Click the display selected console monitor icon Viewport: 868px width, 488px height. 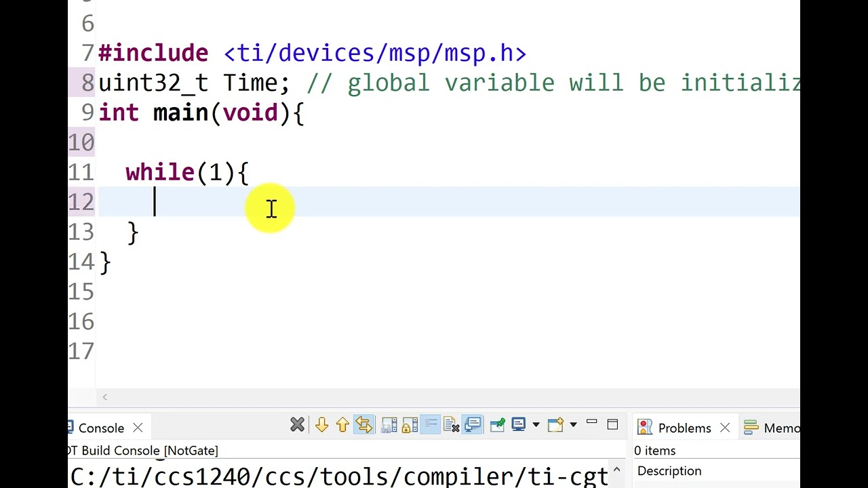click(518, 425)
